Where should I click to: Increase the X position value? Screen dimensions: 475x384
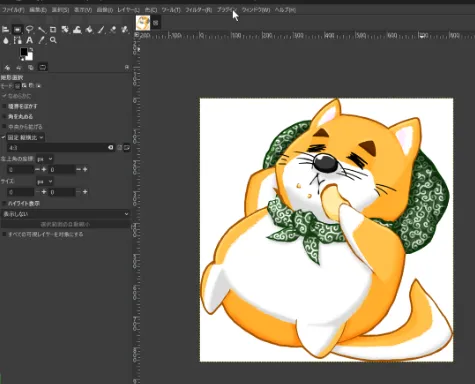pos(44,170)
